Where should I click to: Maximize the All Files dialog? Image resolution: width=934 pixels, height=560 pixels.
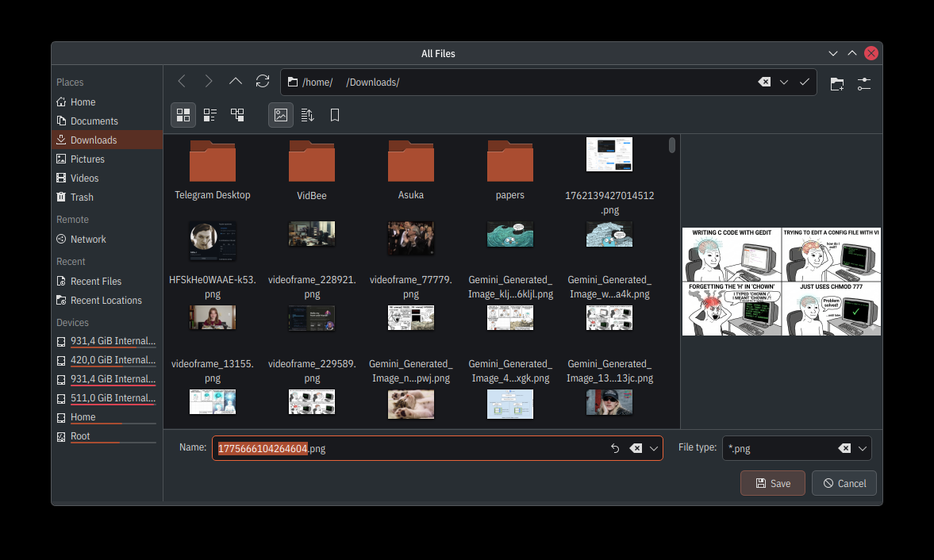[x=851, y=53]
